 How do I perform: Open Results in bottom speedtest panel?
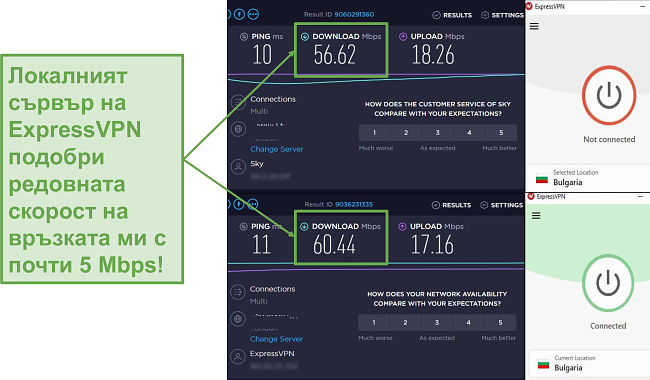click(x=451, y=205)
